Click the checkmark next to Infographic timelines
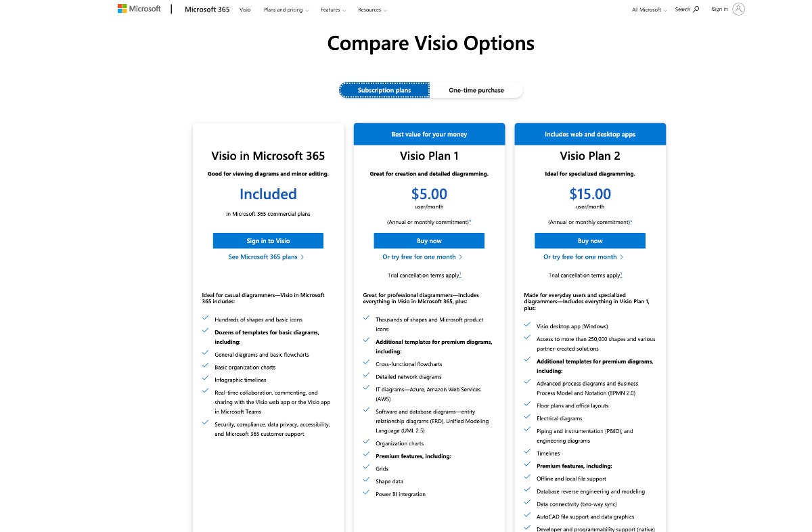The height and width of the screenshot is (532, 812). pyautogui.click(x=206, y=376)
